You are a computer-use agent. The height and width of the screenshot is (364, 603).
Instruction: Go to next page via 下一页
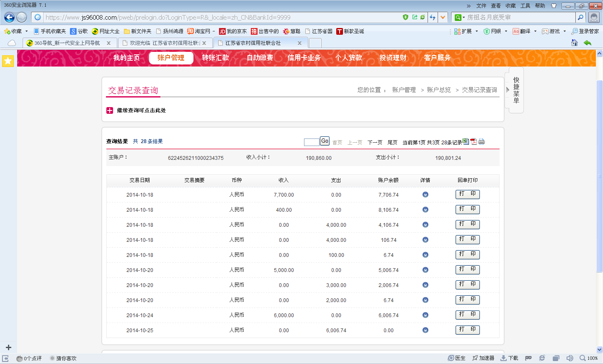(375, 142)
